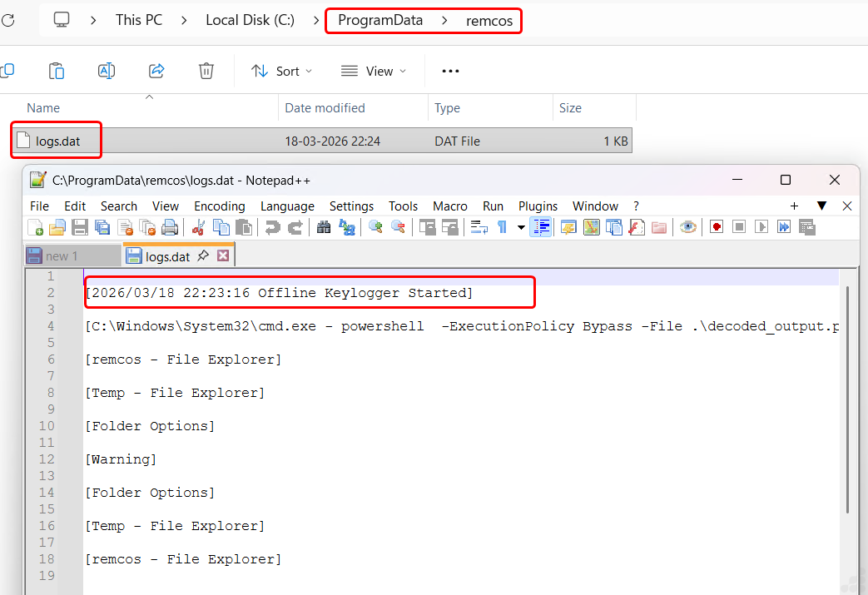868x595 pixels.
Task: Open the Encoding menu
Action: tap(219, 206)
